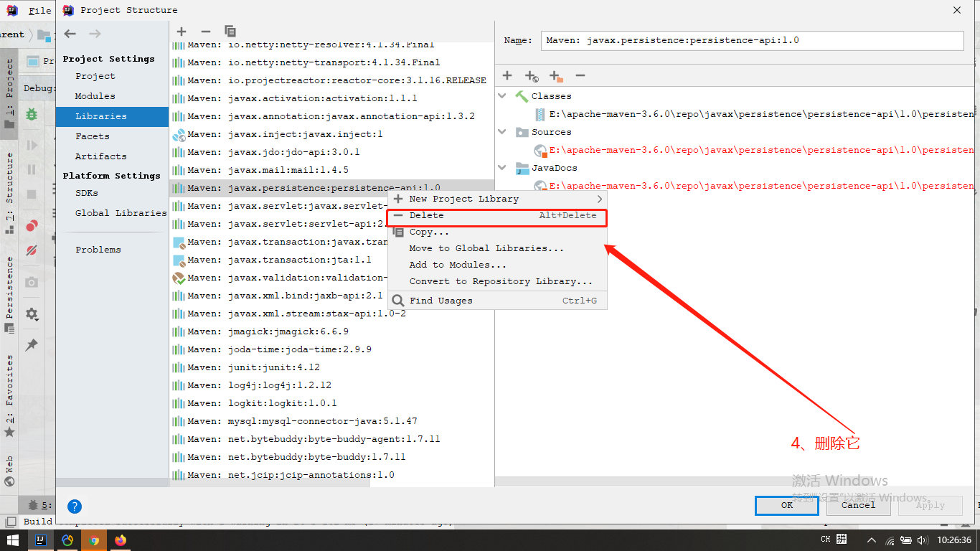Choose Copy... from the context menu
This screenshot has width=980, height=551.
497,232
